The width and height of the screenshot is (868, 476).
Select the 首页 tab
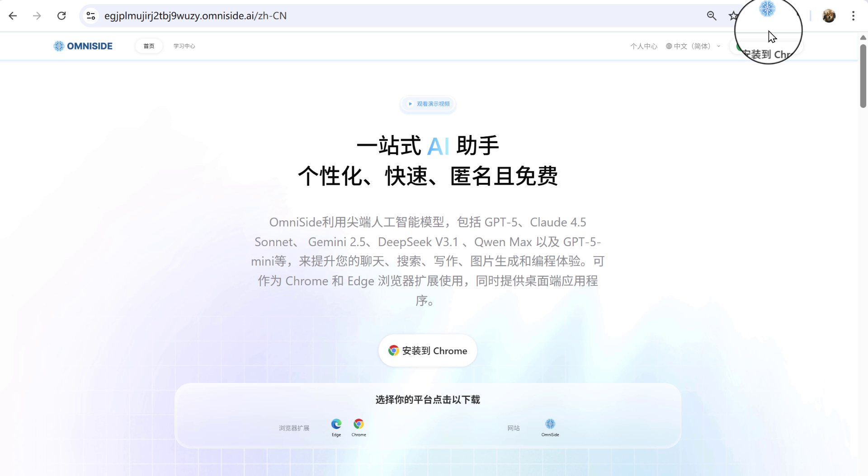[149, 46]
